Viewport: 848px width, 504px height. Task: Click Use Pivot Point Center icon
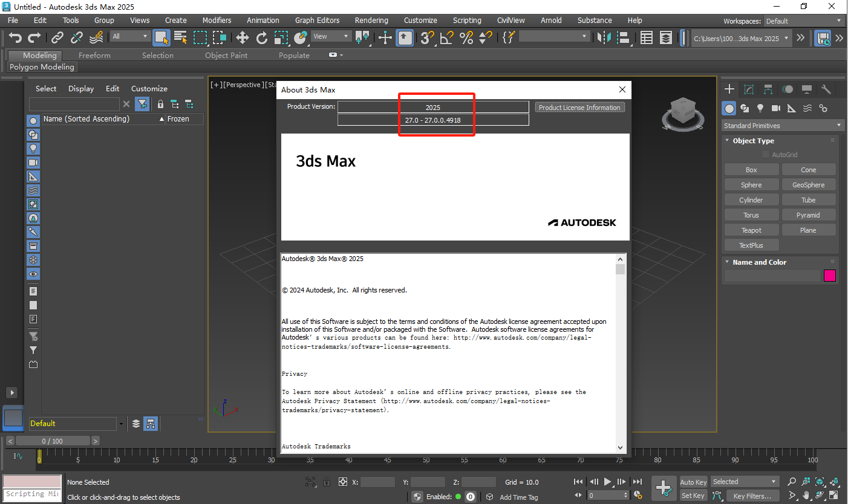coord(362,37)
